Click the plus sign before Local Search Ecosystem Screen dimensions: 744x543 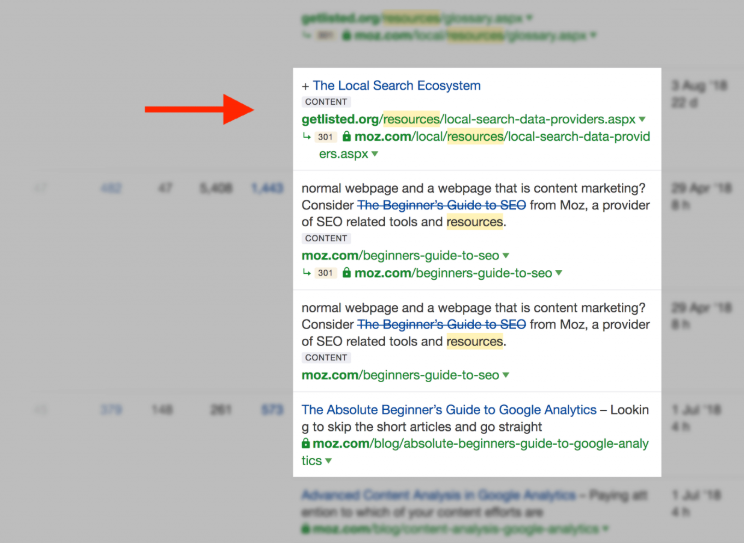(305, 86)
